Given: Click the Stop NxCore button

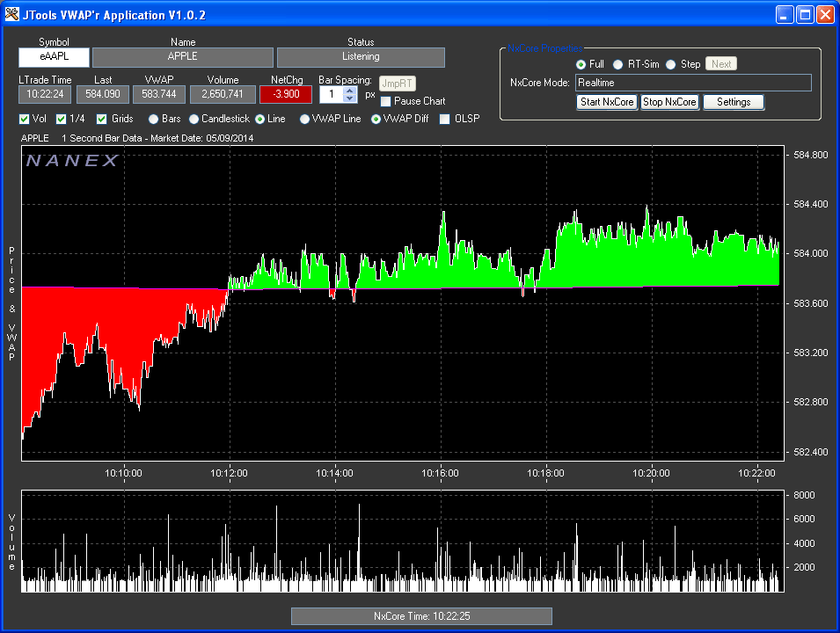Looking at the screenshot, I should [669, 102].
